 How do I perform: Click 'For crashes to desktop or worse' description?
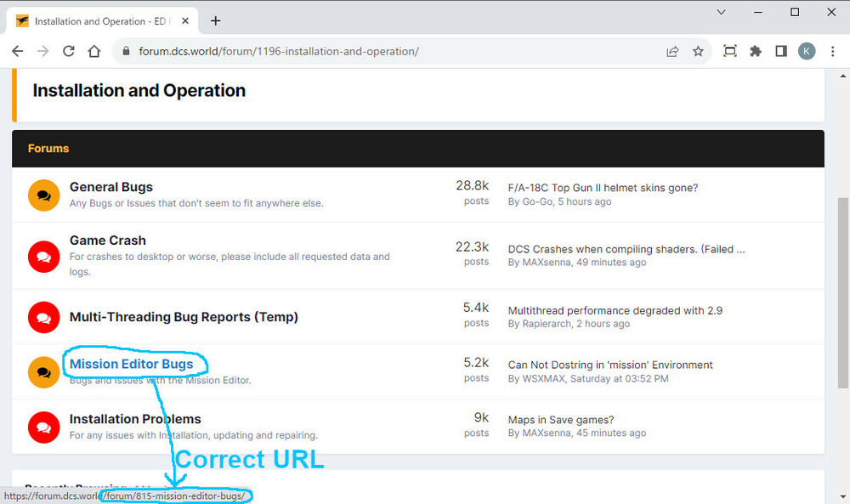pyautogui.click(x=229, y=264)
